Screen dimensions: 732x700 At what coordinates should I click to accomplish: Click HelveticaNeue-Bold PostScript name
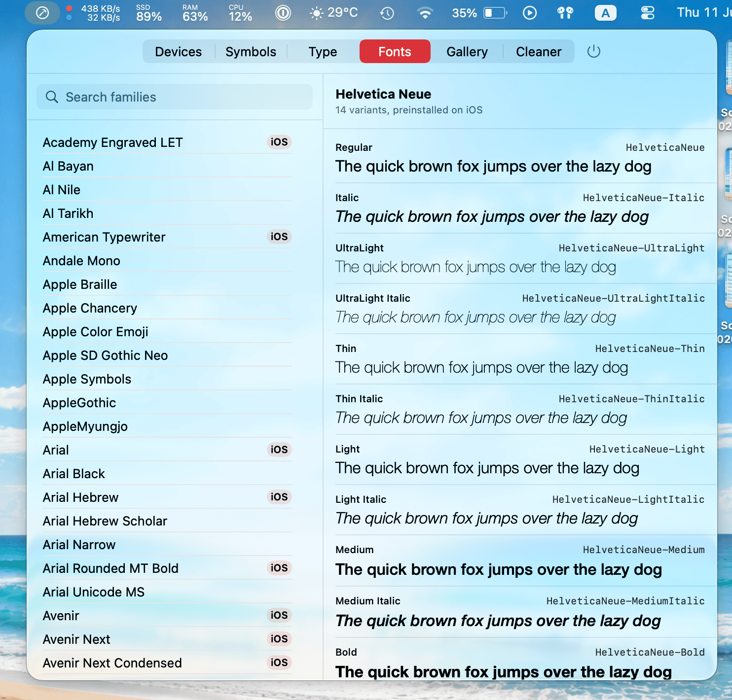(650, 652)
